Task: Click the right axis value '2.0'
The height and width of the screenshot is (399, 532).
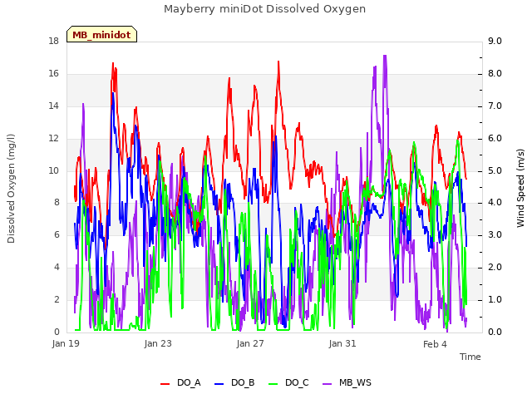Action: point(495,268)
